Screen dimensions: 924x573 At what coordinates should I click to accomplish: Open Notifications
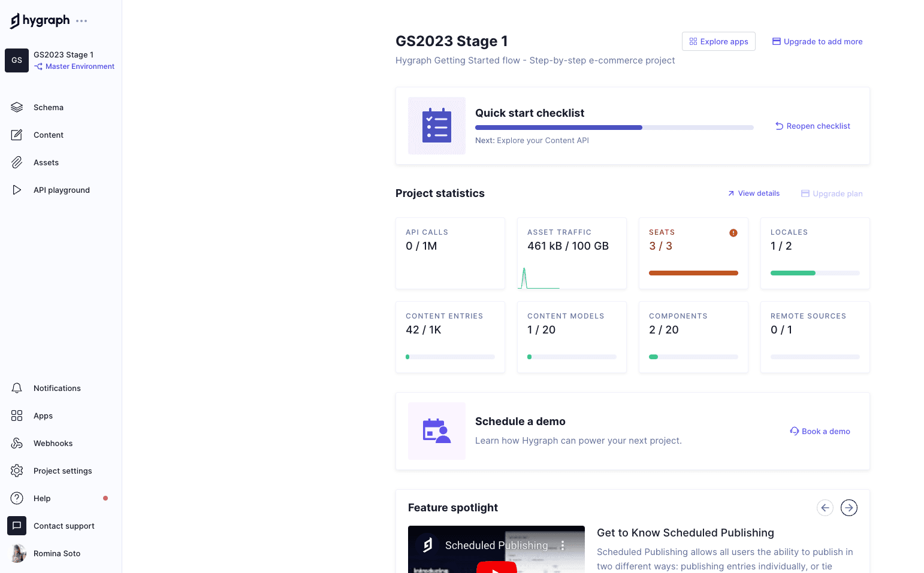tap(56, 388)
